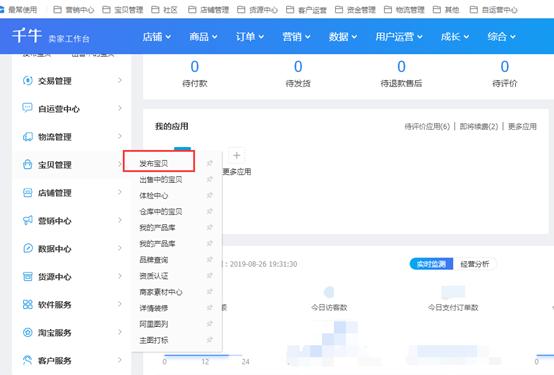Screen dimensions: 554x375
Task: Expand the 交易管理 chevron arrow
Action: (120, 80)
